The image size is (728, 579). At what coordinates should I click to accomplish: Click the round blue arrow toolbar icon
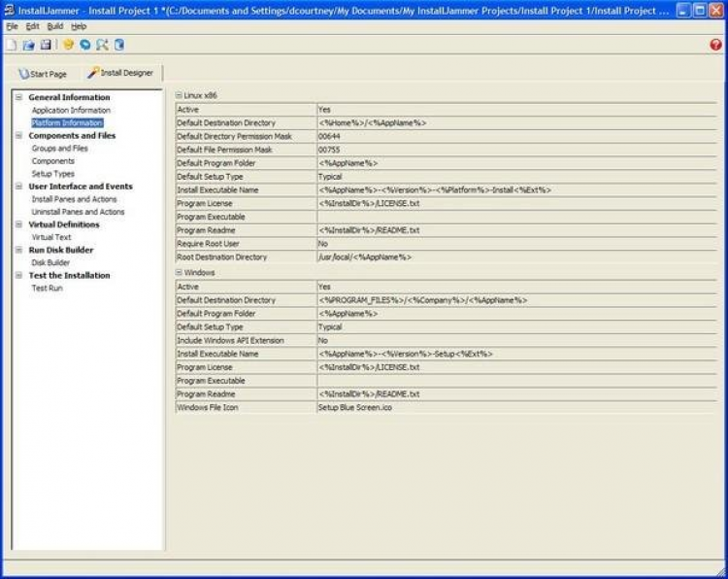85,45
